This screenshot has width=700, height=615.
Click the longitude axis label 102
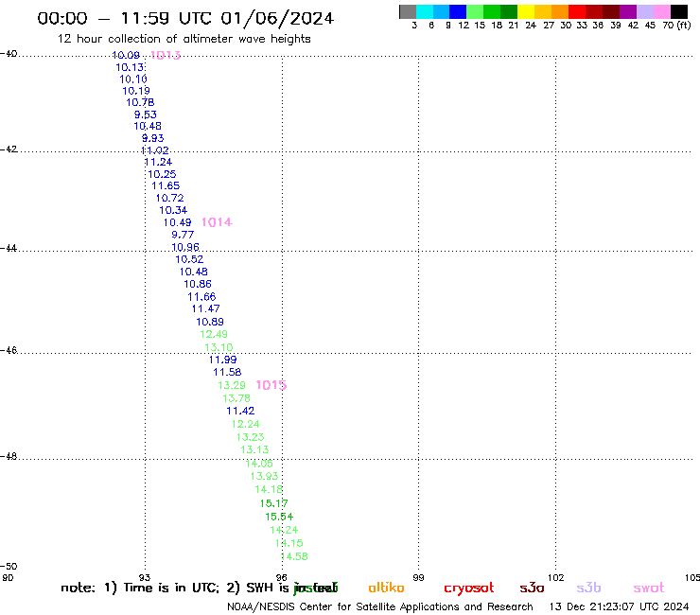[556, 577]
